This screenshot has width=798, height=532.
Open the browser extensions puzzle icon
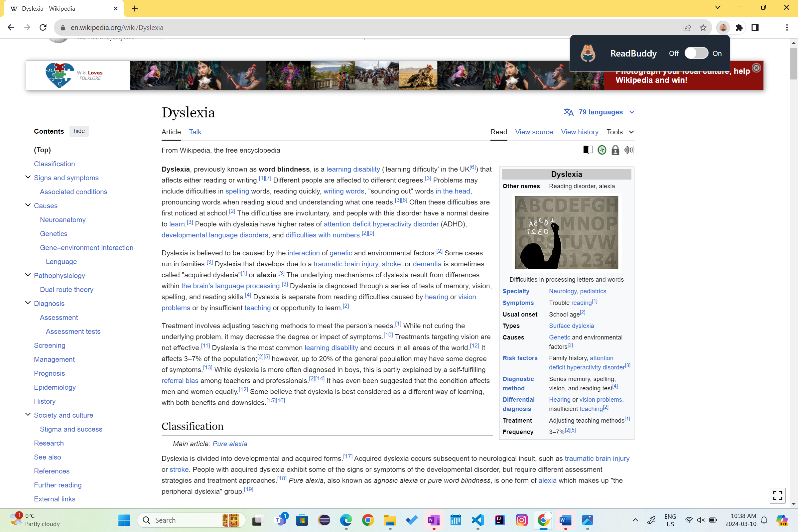(x=739, y=28)
